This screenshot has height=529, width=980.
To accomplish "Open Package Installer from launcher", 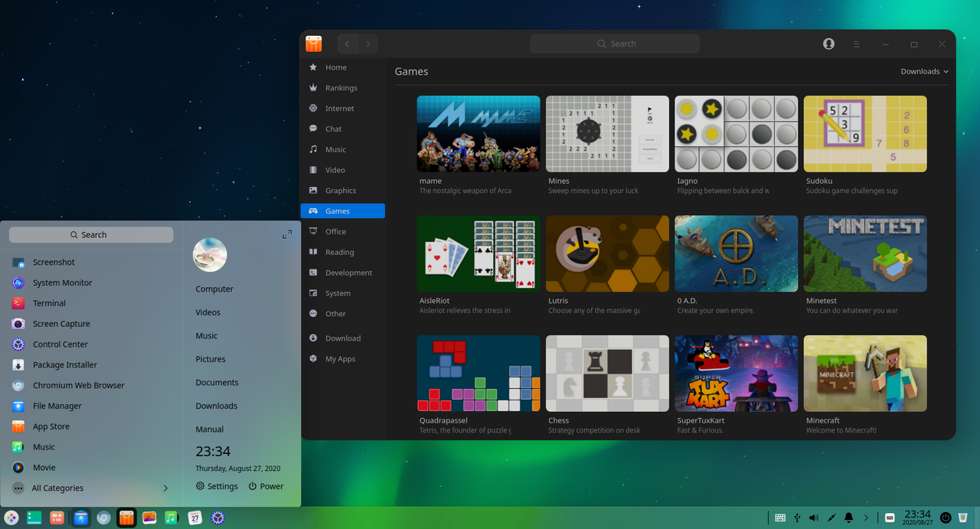I will pyautogui.click(x=91, y=365).
